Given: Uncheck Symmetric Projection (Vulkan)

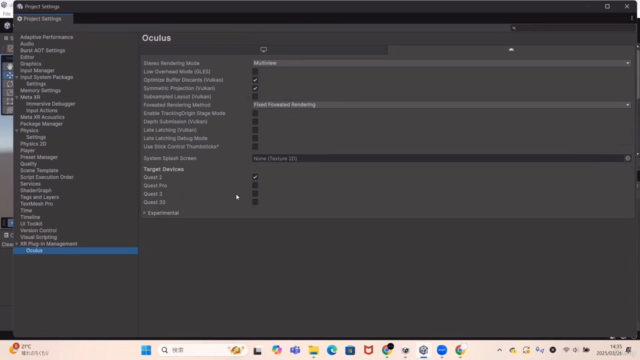Looking at the screenshot, I should pos(255,88).
